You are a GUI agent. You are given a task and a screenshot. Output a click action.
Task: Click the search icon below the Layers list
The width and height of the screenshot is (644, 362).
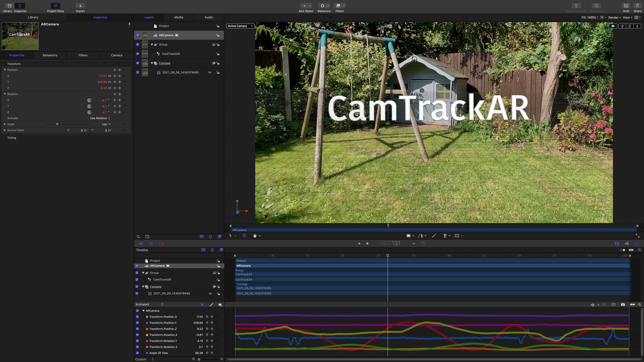[138, 237]
